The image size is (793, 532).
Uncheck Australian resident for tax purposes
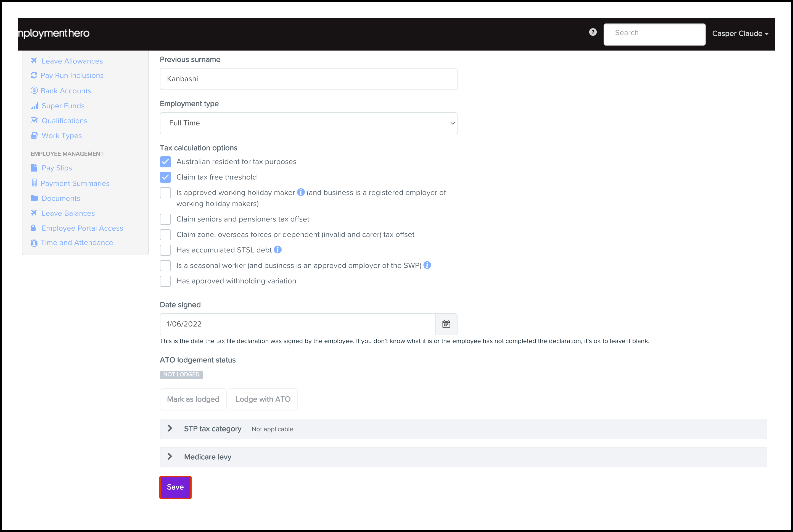[x=165, y=162]
